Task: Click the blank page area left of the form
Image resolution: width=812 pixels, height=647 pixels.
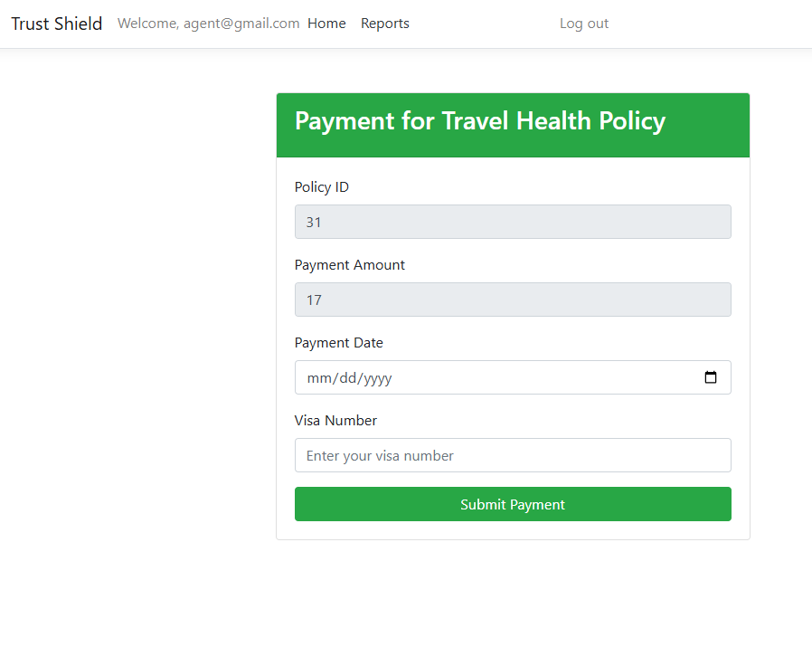Action: coord(136,317)
